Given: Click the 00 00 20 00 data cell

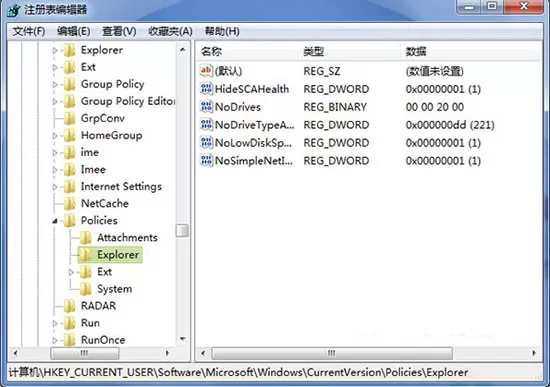Looking at the screenshot, I should (x=435, y=107).
